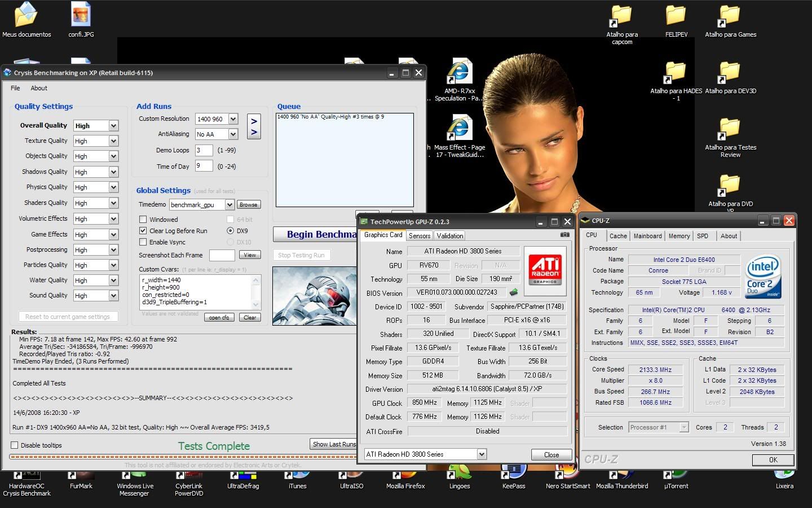Open the AntiAliasing dropdown
The height and width of the screenshot is (508, 812).
[233, 134]
